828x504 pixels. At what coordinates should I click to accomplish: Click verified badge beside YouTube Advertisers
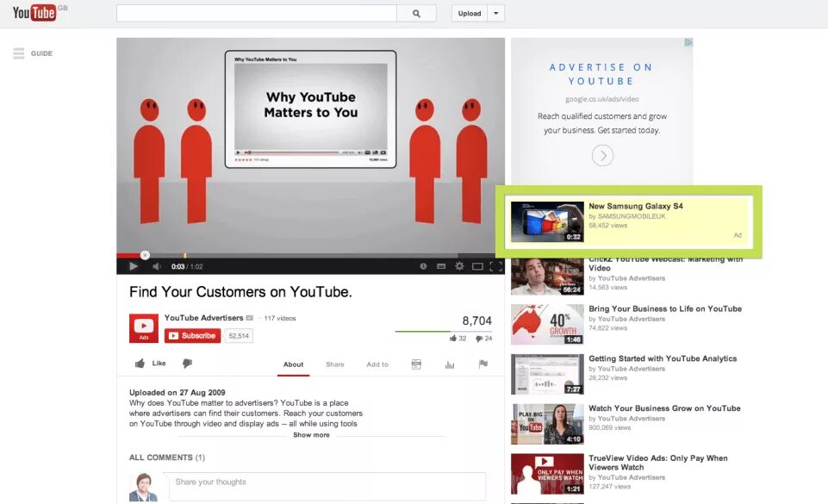point(250,318)
